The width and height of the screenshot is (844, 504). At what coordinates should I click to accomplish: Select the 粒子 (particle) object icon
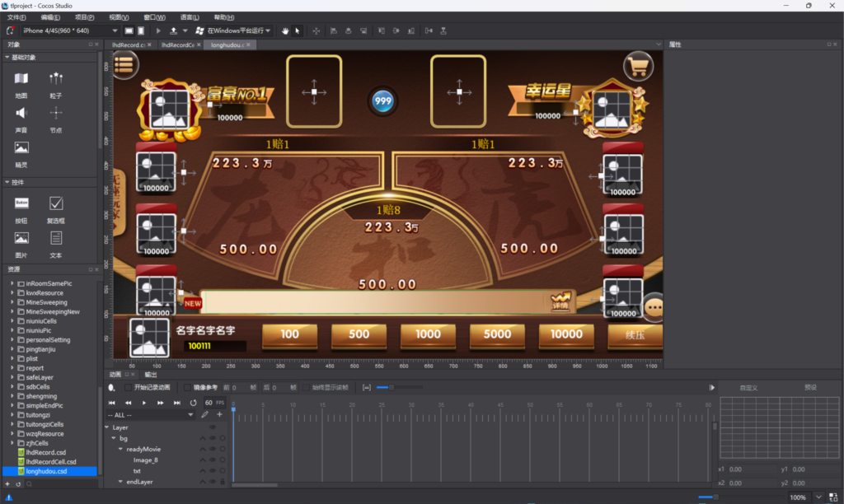[55, 80]
